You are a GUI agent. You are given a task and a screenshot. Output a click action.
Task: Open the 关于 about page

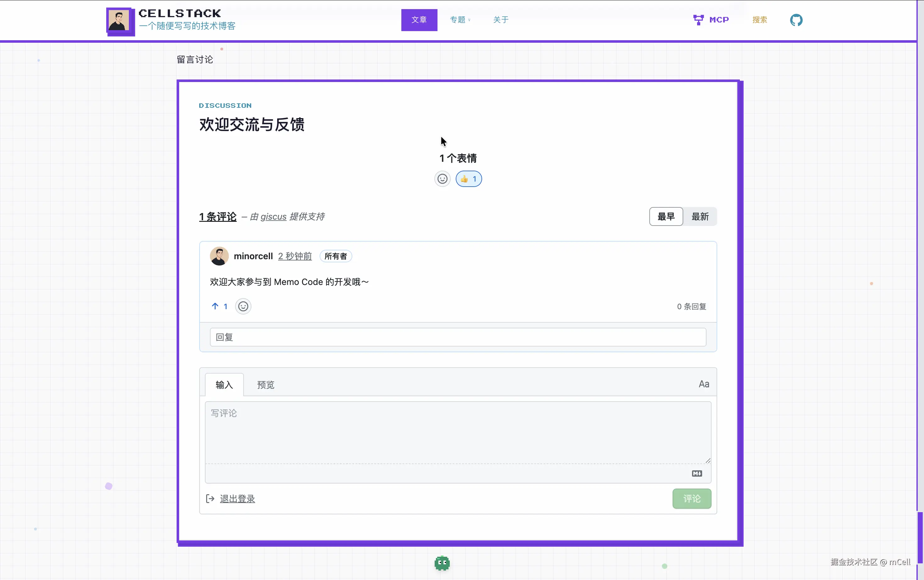(501, 19)
